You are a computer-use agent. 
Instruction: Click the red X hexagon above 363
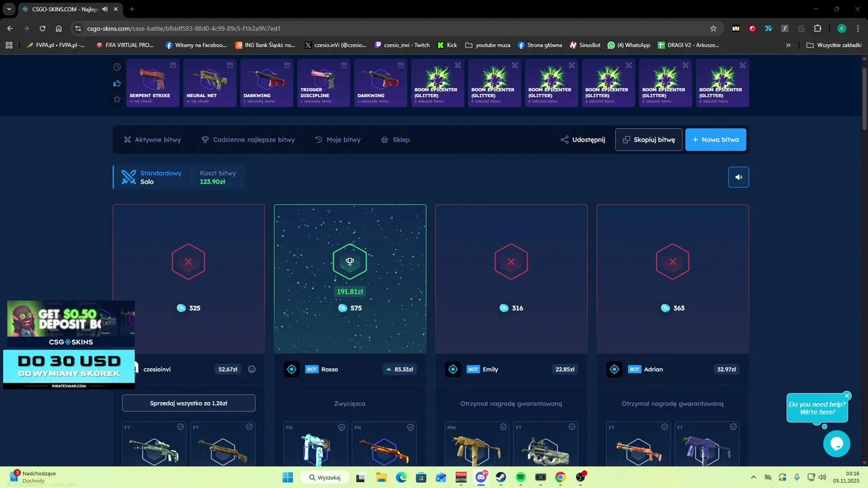pos(673,262)
